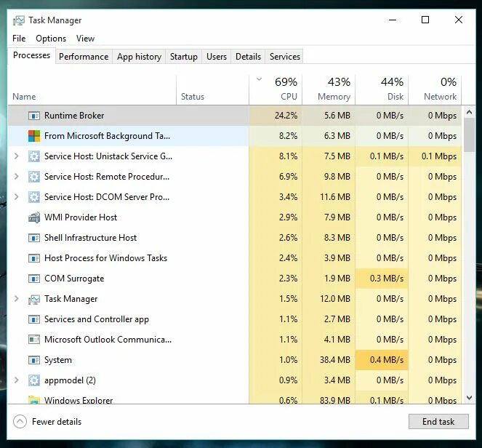Switch to the Startup tab
The height and width of the screenshot is (448, 482).
183,57
